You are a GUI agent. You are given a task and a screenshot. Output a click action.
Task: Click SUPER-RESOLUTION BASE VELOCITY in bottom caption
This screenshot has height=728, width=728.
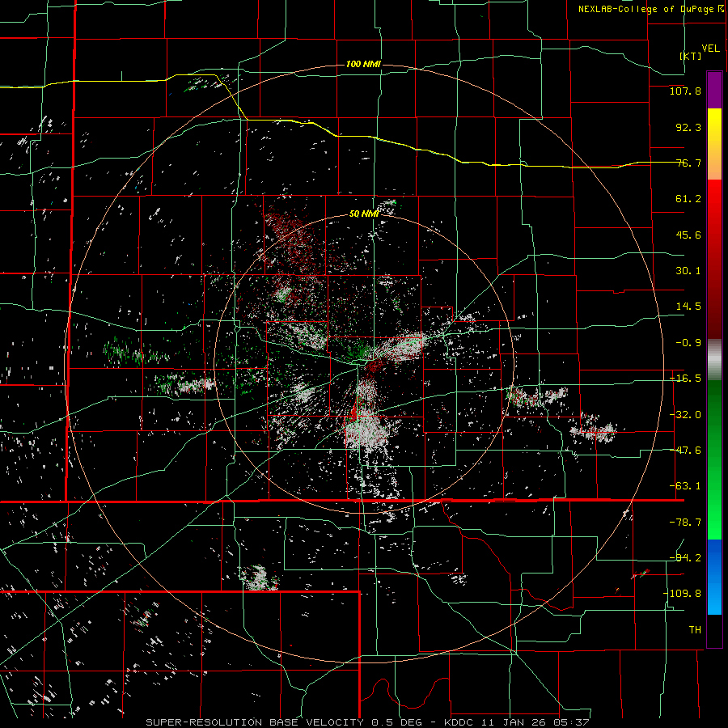255,722
